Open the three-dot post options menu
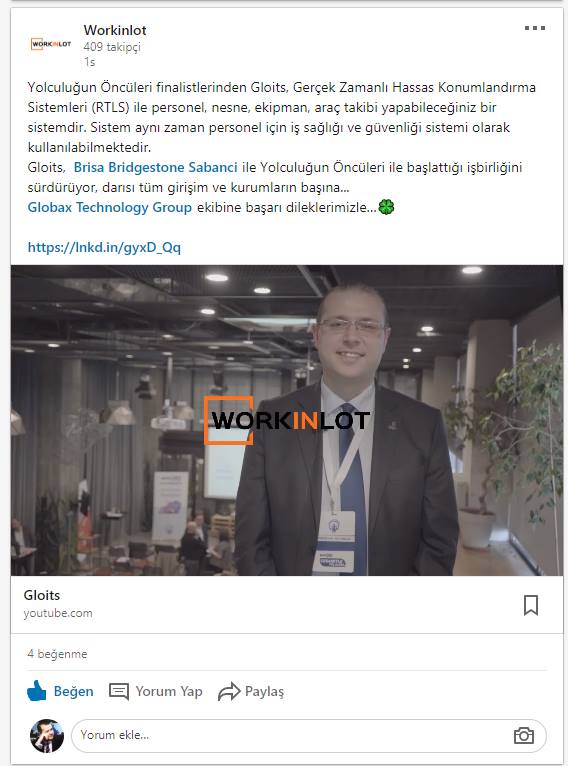The height and width of the screenshot is (766, 568). point(535,28)
